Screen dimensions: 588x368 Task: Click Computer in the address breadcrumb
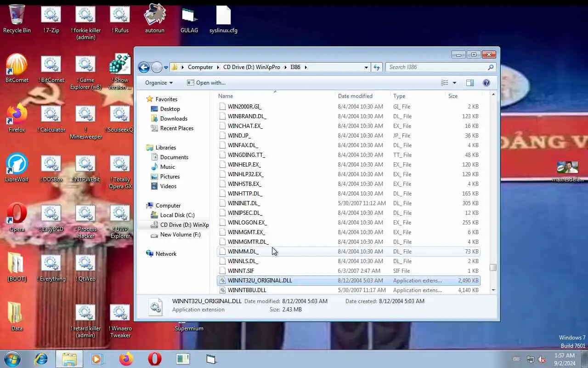coord(200,67)
